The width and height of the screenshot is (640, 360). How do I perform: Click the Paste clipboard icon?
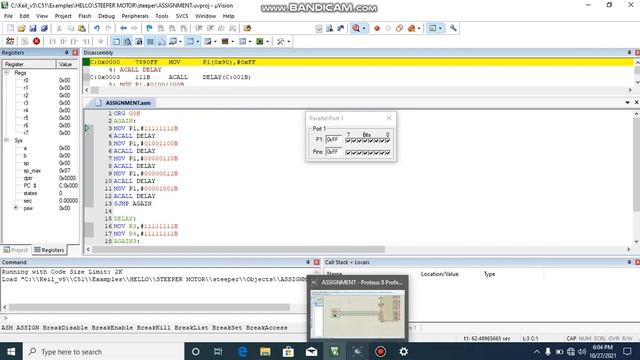[82, 28]
